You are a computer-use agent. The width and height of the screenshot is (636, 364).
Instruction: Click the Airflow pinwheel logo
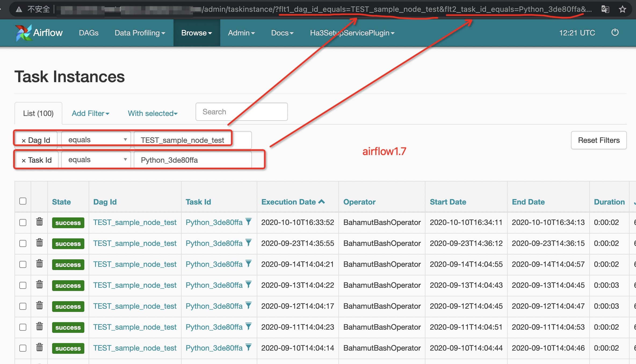24,33
